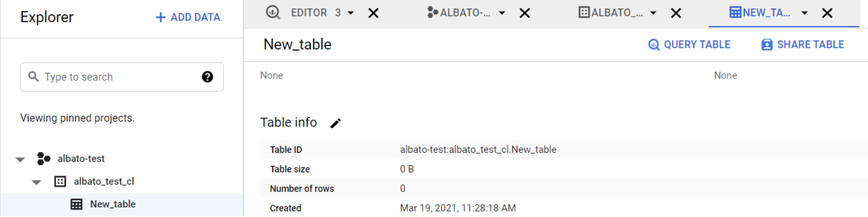Viewport: 868px width, 217px height.
Task: Collapse the albato-test project node
Action: click(21, 159)
